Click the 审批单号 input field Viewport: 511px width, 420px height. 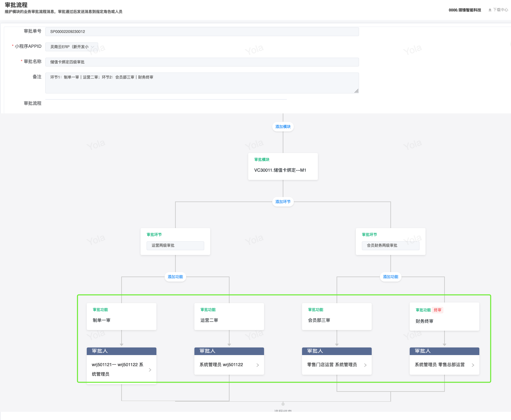point(202,32)
